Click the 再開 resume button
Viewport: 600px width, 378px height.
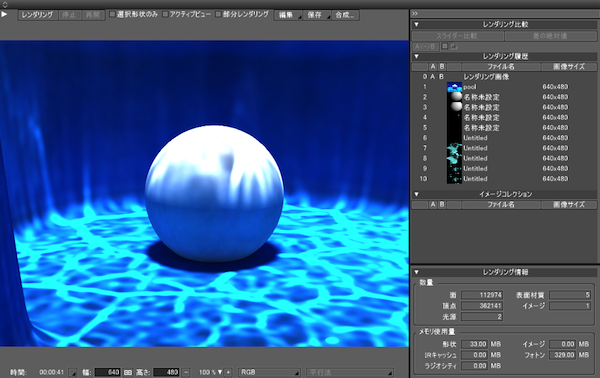tap(93, 15)
